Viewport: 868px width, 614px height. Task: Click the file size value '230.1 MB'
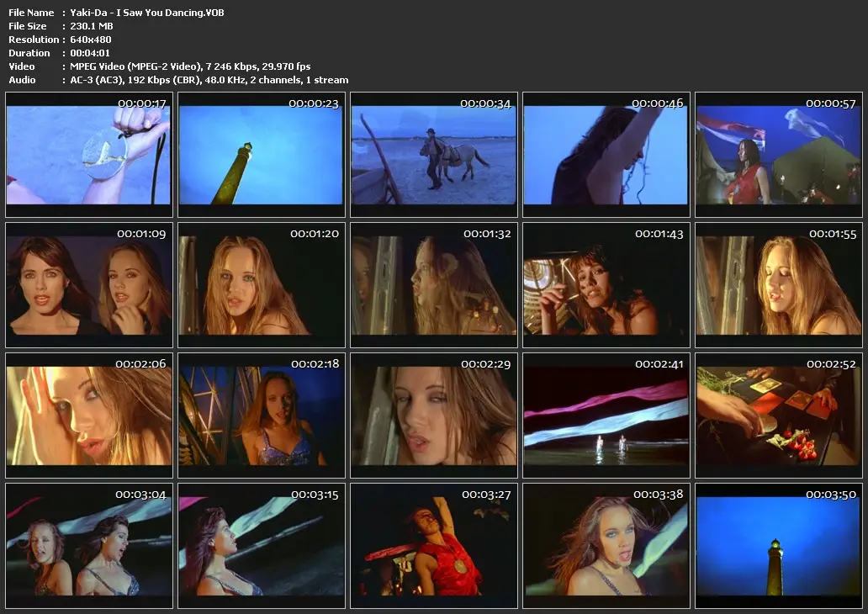[92, 26]
